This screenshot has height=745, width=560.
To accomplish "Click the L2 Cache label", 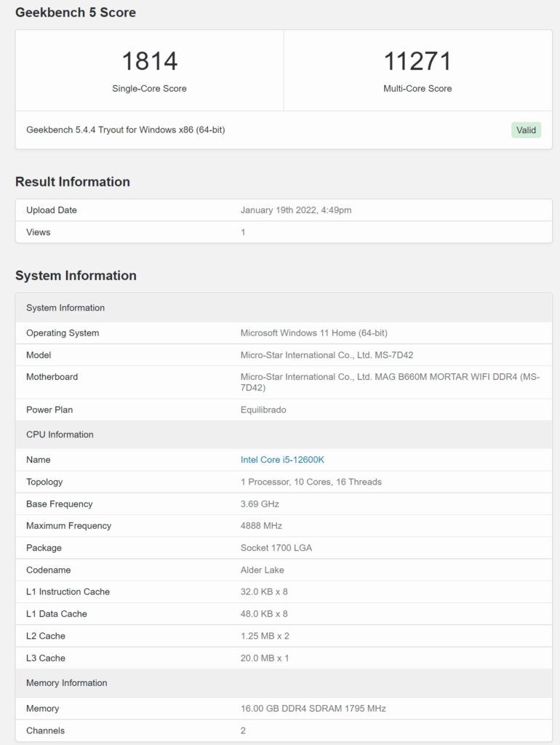I will coord(46,636).
